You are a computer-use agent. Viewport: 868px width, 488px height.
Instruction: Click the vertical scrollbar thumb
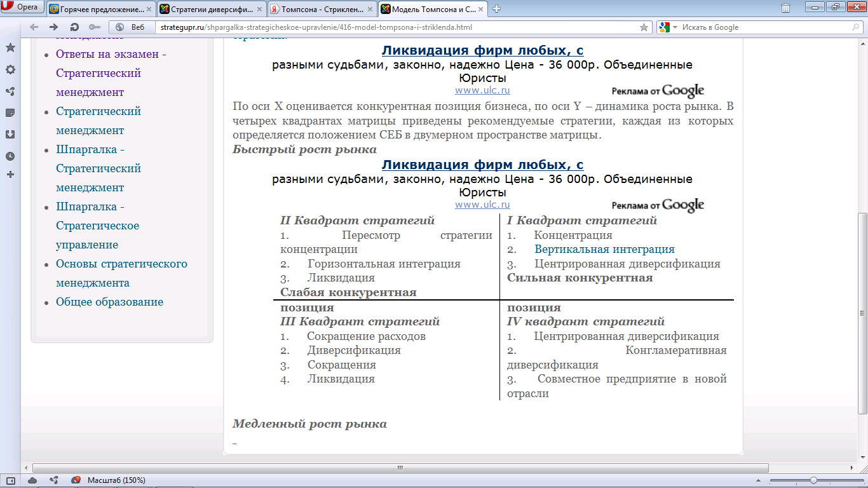click(x=863, y=313)
